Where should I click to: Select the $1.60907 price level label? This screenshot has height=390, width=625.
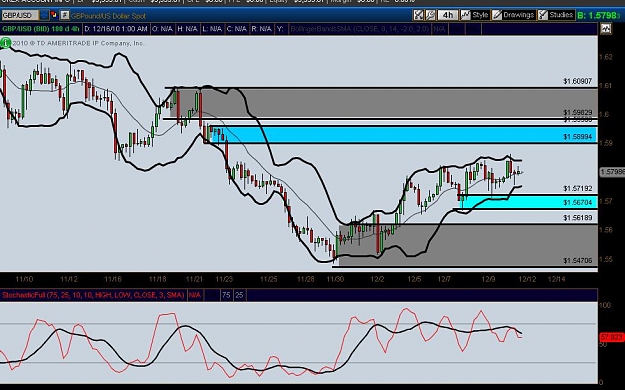(x=578, y=81)
